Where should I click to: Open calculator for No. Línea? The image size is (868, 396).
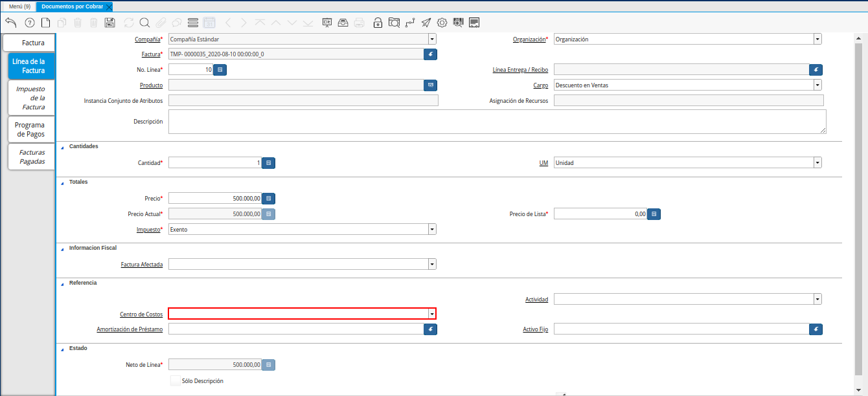click(220, 69)
